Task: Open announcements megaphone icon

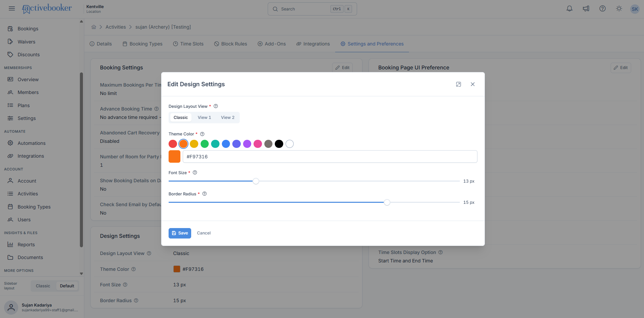Action: click(586, 9)
